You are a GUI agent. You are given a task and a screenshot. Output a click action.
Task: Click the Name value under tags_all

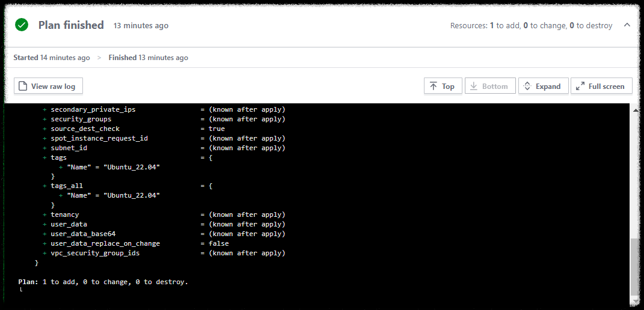(x=132, y=195)
